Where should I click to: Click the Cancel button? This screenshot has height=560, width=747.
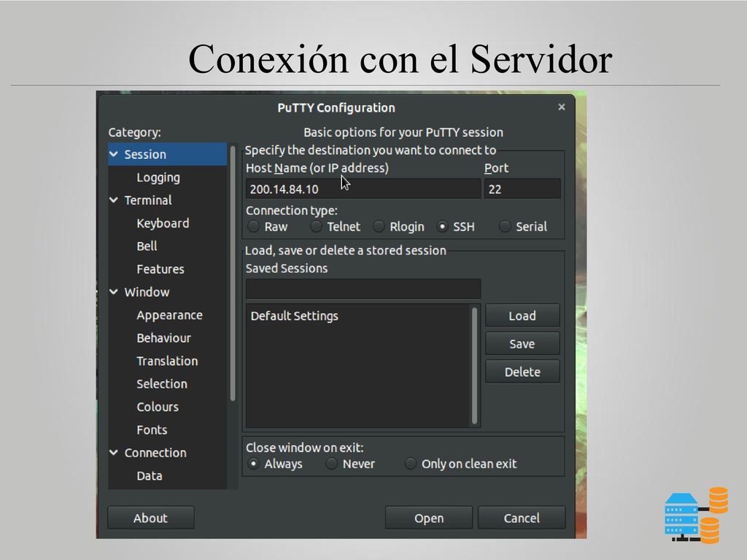tap(522, 518)
